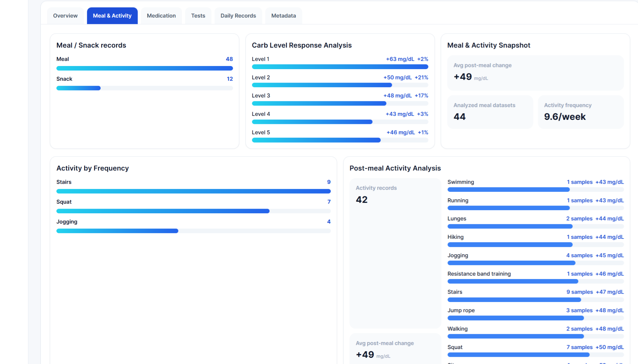Click the Activity frequency 9.6/week card
The width and height of the screenshot is (638, 364).
point(581,112)
